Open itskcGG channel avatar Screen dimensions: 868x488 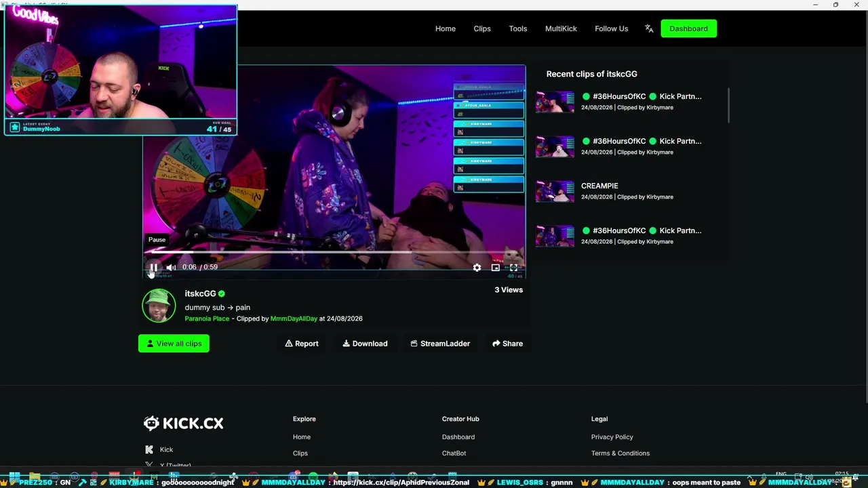tap(159, 306)
